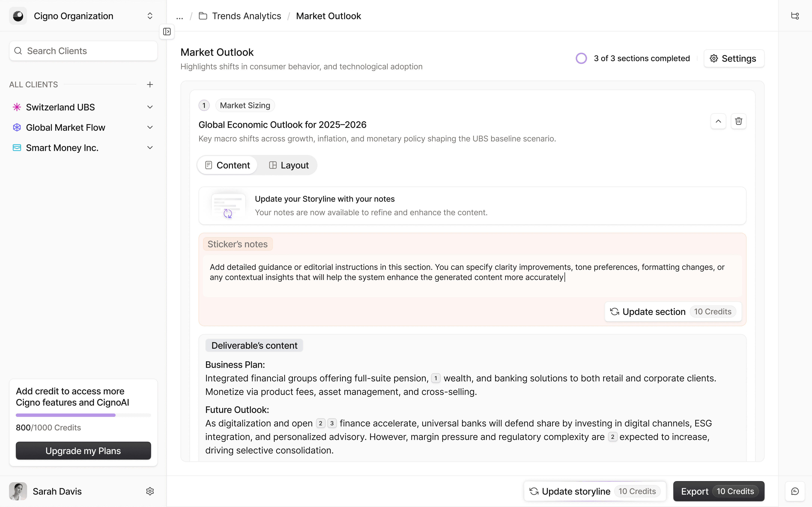Click the Export button
The width and height of the screenshot is (812, 507).
[718, 491]
